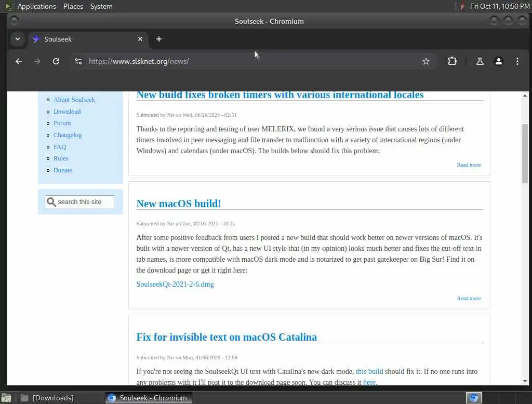Go to the Download page link
This screenshot has width=532, height=404.
pos(67,112)
